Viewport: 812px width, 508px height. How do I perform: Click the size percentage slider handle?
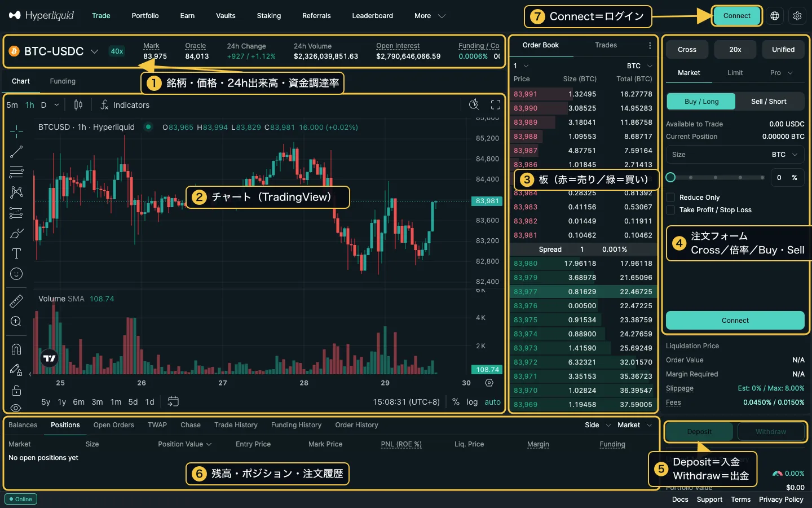[670, 177]
